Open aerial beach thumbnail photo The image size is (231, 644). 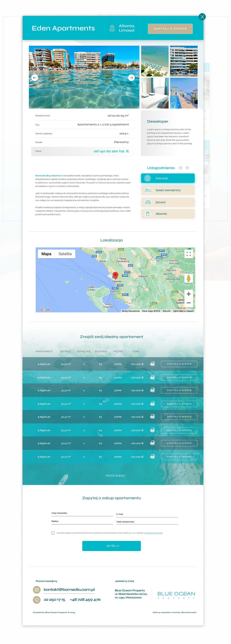coord(155,61)
